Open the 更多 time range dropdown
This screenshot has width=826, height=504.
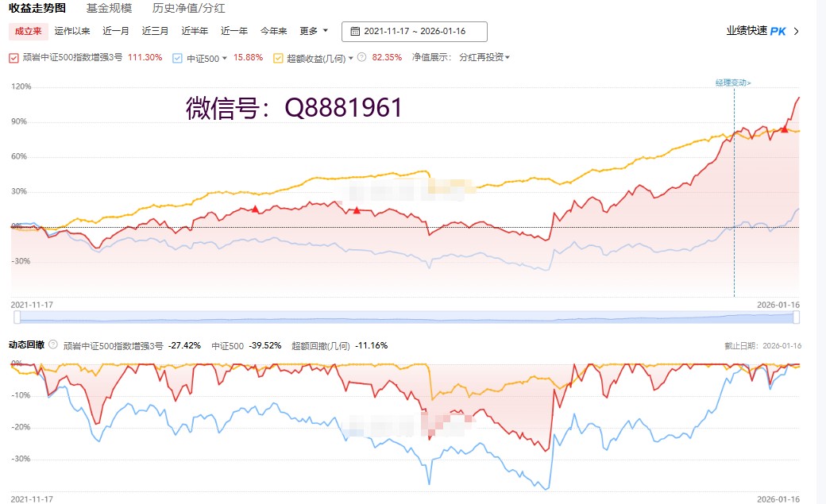coord(314,32)
